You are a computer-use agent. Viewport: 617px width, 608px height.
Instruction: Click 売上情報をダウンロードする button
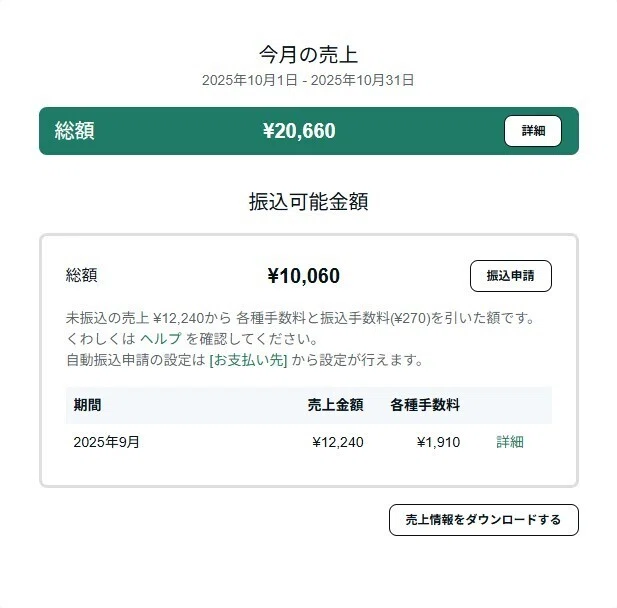tap(484, 519)
